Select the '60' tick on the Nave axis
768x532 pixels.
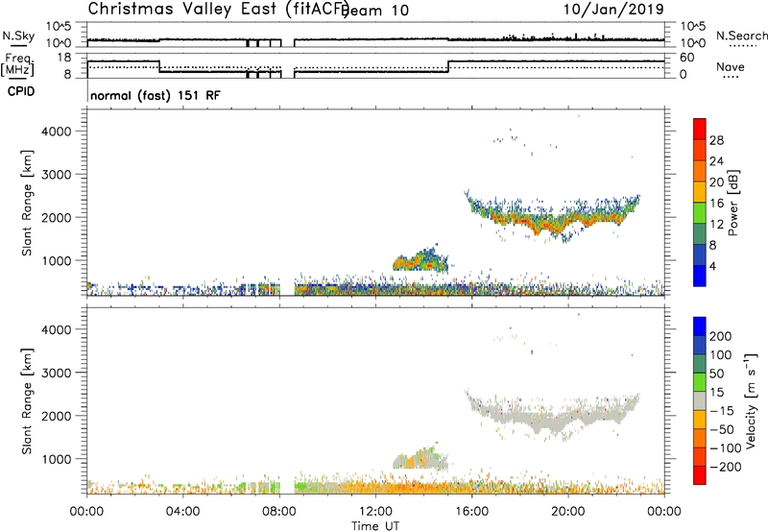point(687,58)
